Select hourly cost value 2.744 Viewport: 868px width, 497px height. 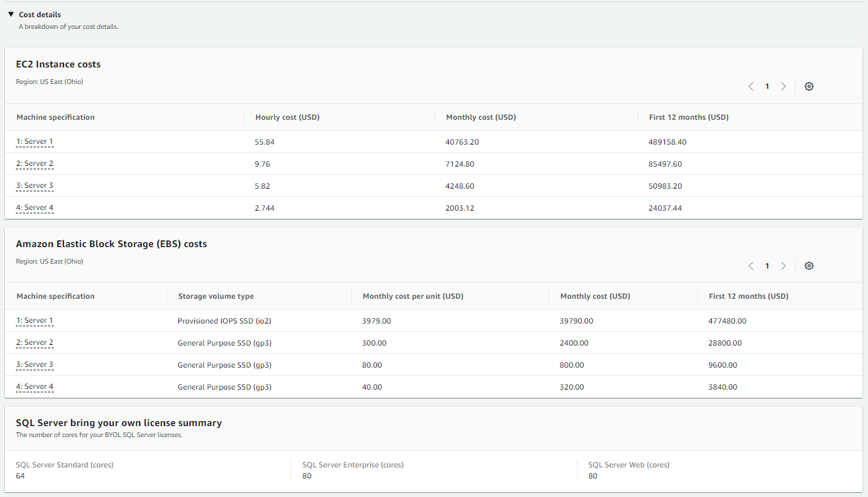click(265, 208)
